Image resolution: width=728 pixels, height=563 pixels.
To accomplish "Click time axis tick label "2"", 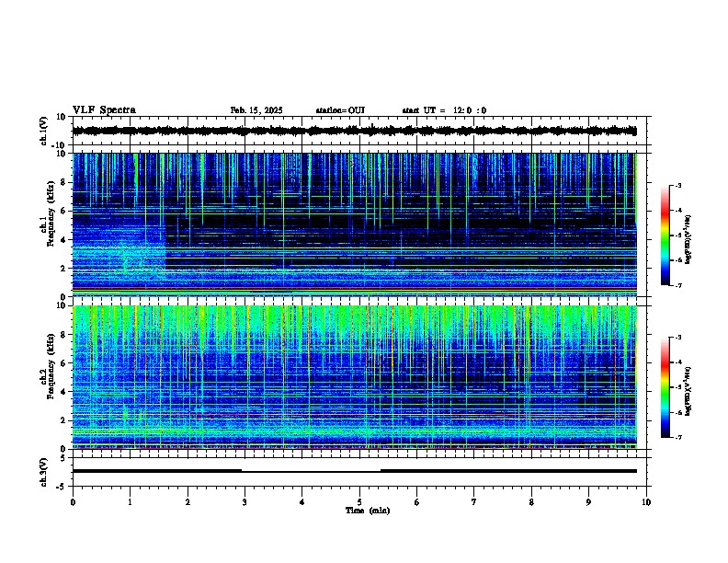I will [x=188, y=502].
